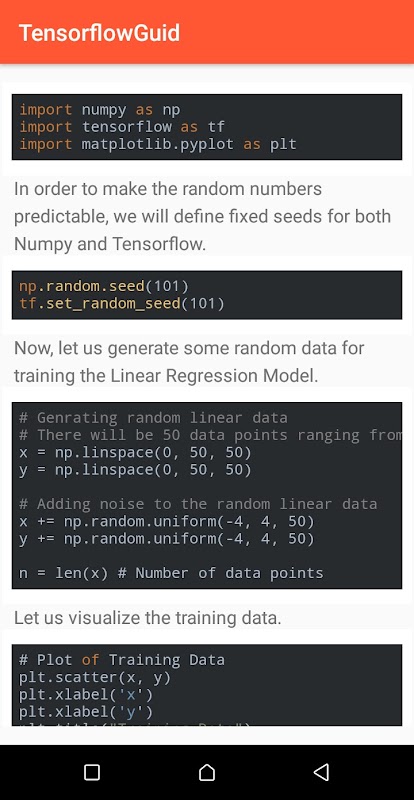Tap the Android recent apps square icon
This screenshot has width=414, height=800.
point(92,772)
